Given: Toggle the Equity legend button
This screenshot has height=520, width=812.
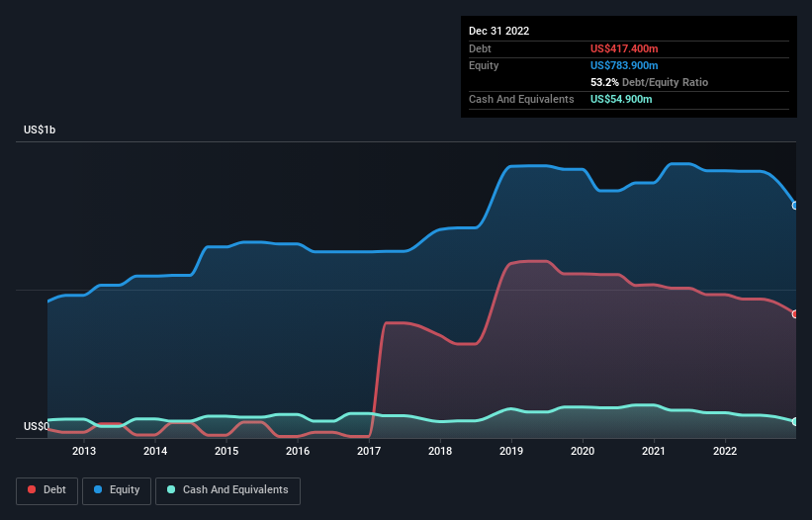Looking at the screenshot, I should (117, 490).
